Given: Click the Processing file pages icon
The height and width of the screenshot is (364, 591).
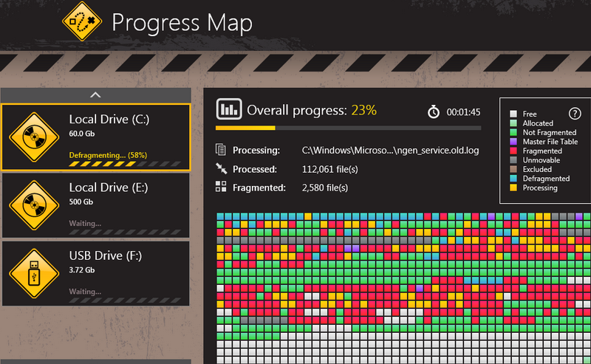Looking at the screenshot, I should (221, 151).
